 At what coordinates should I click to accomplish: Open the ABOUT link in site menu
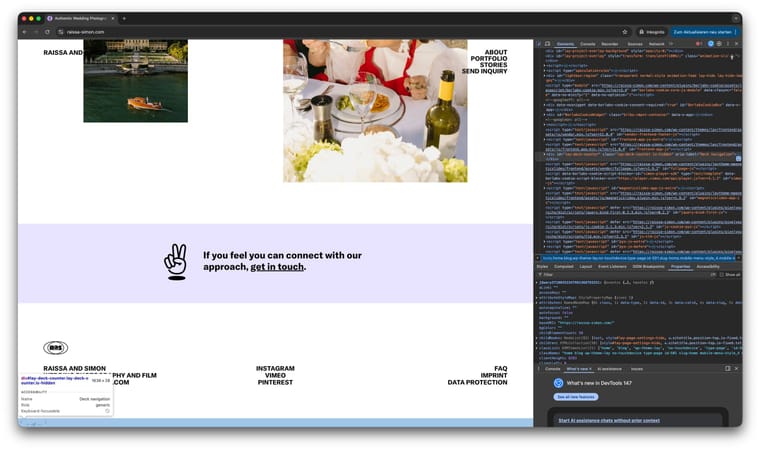pyautogui.click(x=496, y=52)
